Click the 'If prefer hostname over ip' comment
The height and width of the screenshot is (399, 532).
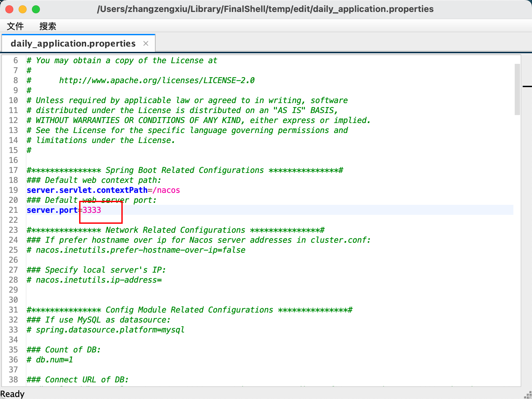(x=199, y=240)
